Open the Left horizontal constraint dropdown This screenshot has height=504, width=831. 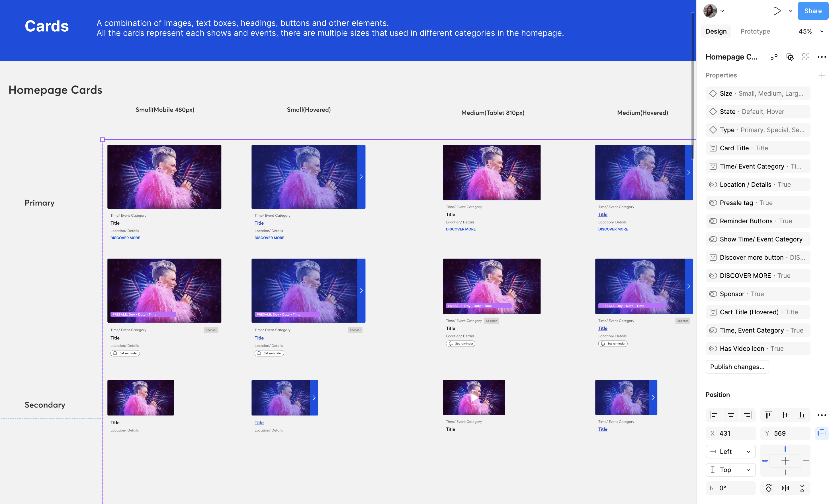point(730,451)
